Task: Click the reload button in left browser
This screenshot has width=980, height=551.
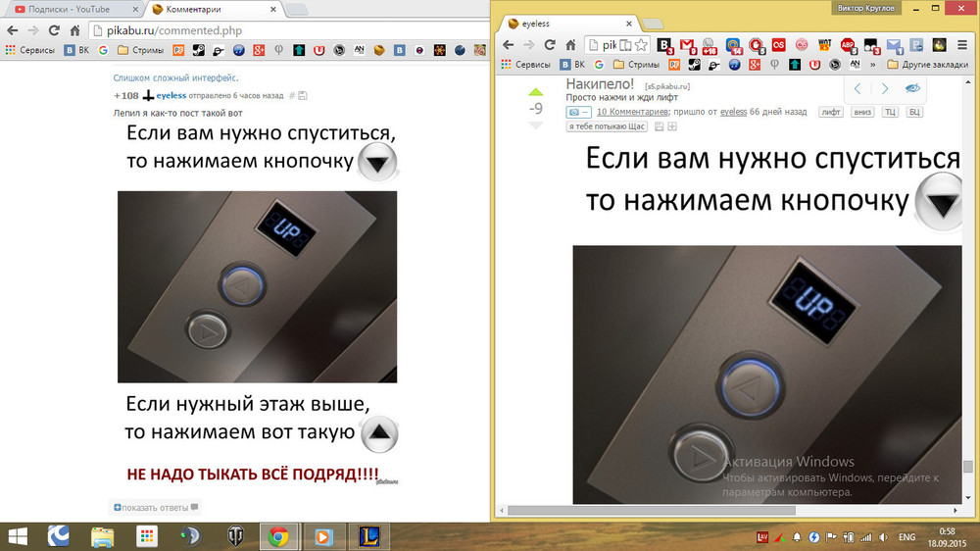Action: (57, 29)
